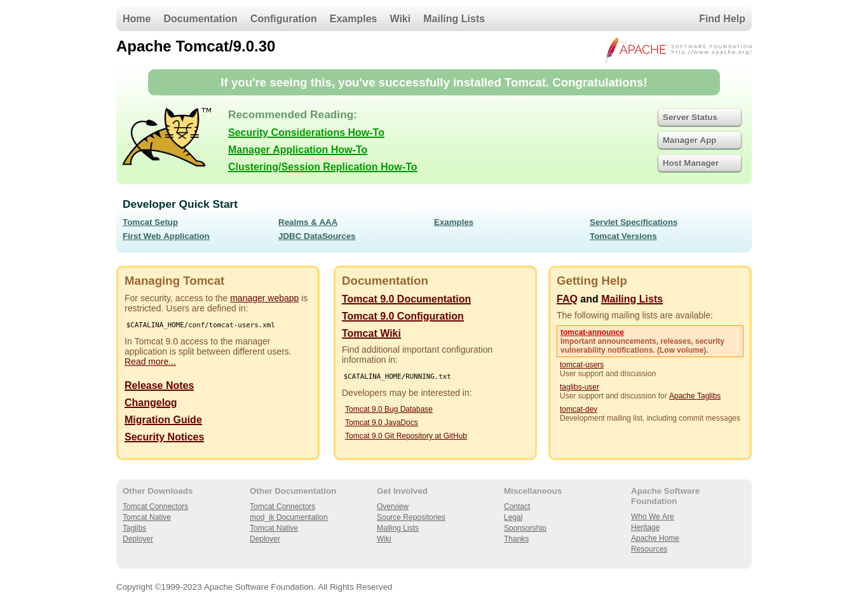This screenshot has height=598, width=868.
Task: Open Examples link in Developer Quick Start
Action: point(454,222)
